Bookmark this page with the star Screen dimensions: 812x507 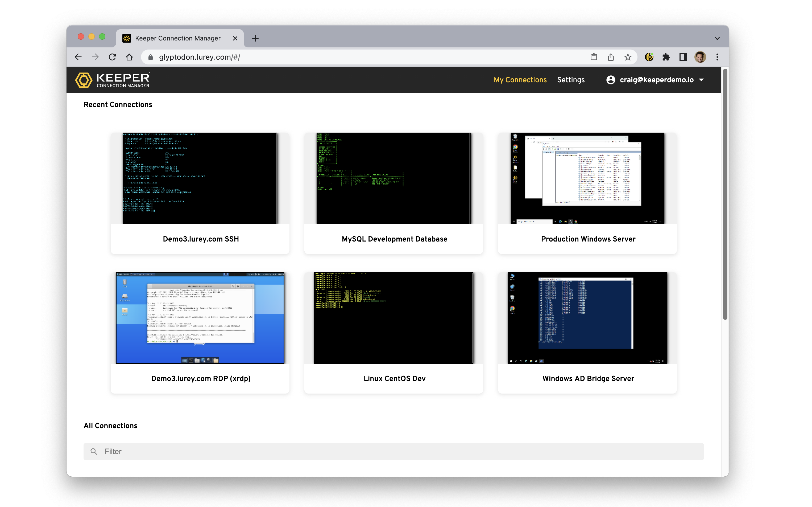point(628,57)
